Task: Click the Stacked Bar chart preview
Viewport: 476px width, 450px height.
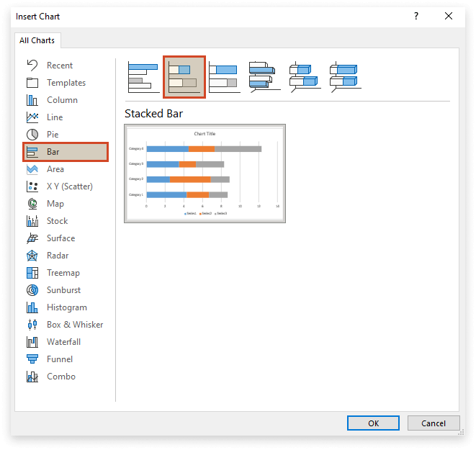Action: point(205,174)
